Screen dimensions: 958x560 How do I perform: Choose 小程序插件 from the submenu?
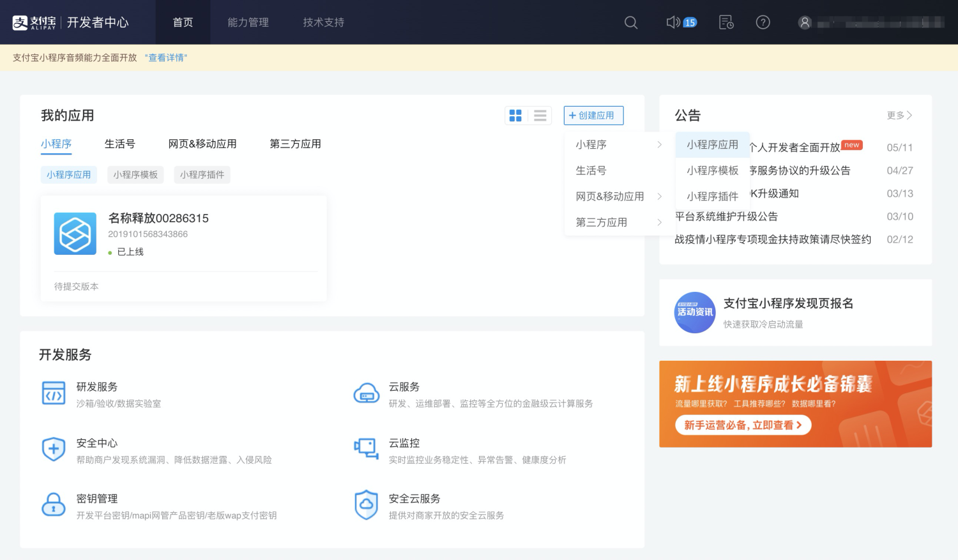pyautogui.click(x=713, y=196)
